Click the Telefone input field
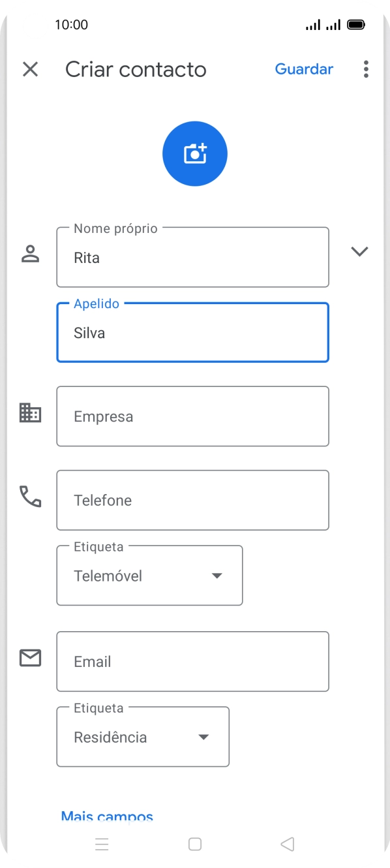Image resolution: width=390 pixels, height=868 pixels. click(x=192, y=500)
